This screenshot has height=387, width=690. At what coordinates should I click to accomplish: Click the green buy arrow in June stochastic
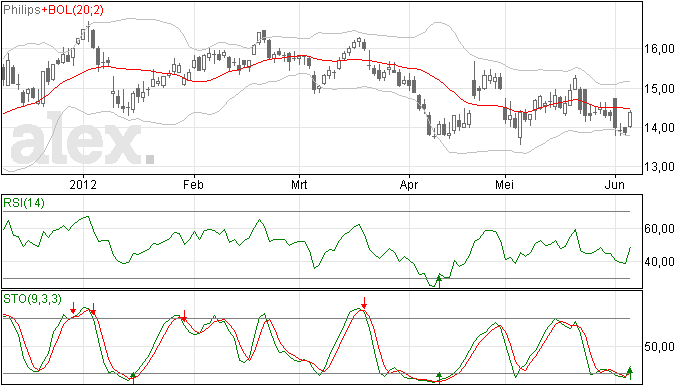pos(630,372)
